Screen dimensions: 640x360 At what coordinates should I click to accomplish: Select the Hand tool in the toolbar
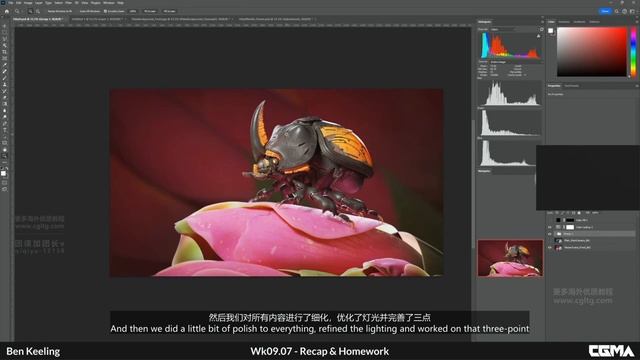pos(4,150)
